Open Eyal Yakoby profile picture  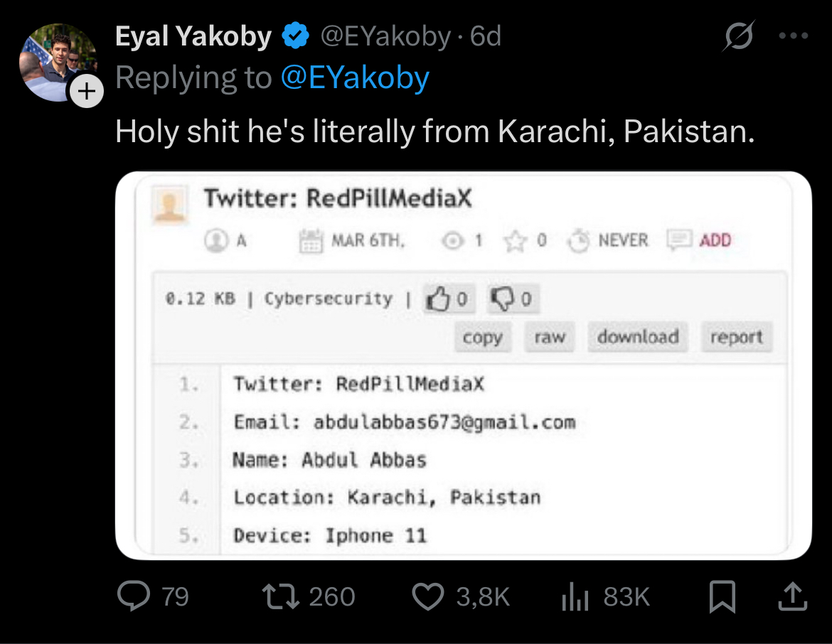(58, 62)
